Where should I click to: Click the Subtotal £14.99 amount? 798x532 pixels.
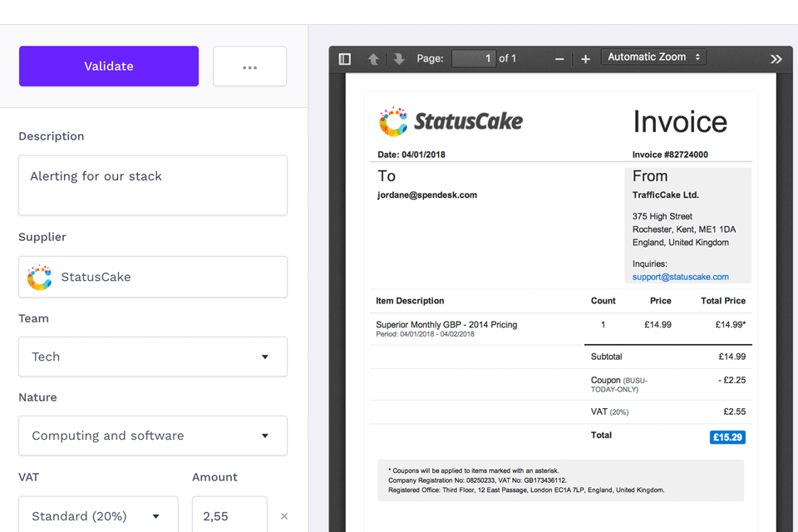pos(731,357)
